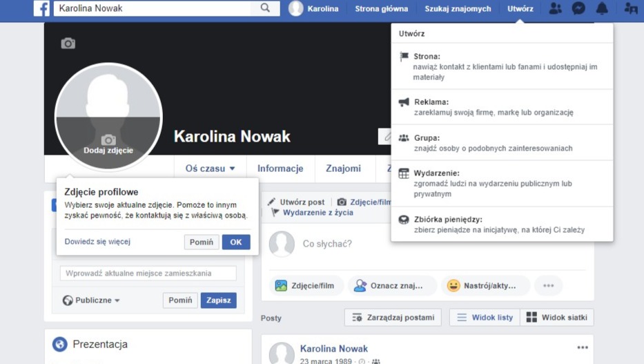Click the Facebook logo icon
The image size is (644, 364).
41,8
